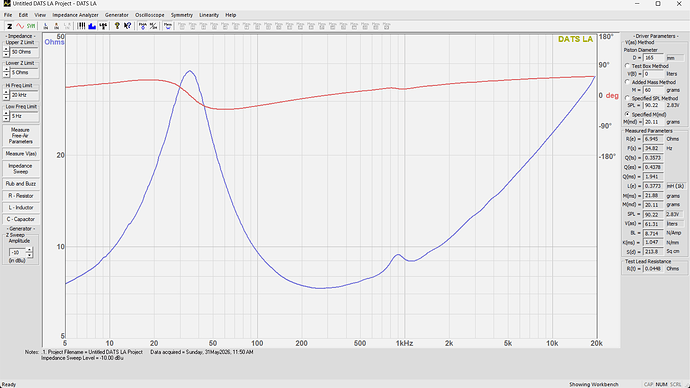Decrease the Upper Z Limit with down arrow
The height and width of the screenshot is (388, 690).
6,55
